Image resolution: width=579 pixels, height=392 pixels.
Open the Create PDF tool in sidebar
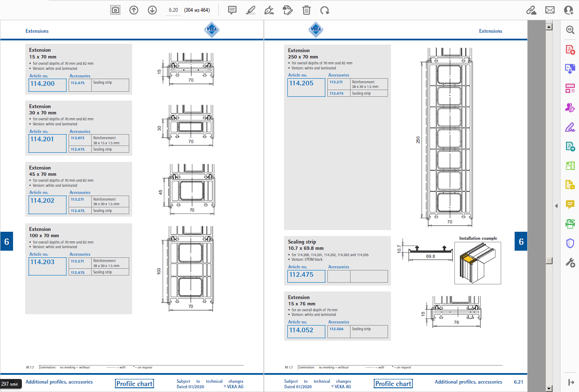tap(570, 50)
